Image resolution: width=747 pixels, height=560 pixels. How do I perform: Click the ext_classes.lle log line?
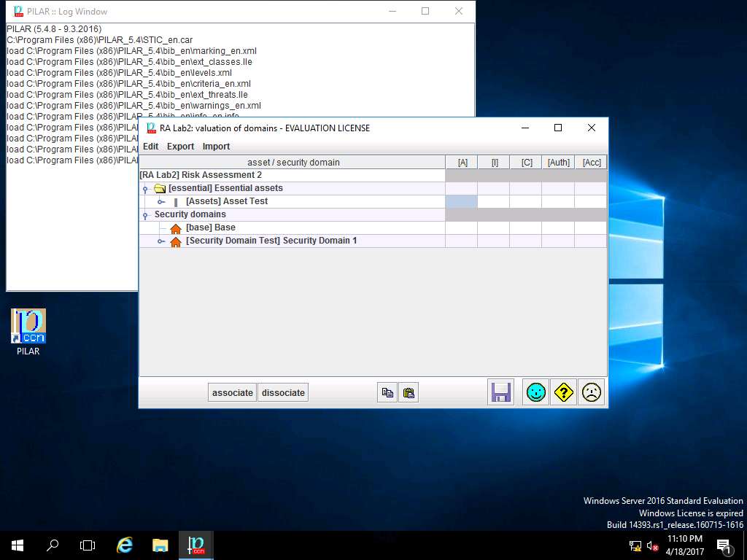pos(130,62)
